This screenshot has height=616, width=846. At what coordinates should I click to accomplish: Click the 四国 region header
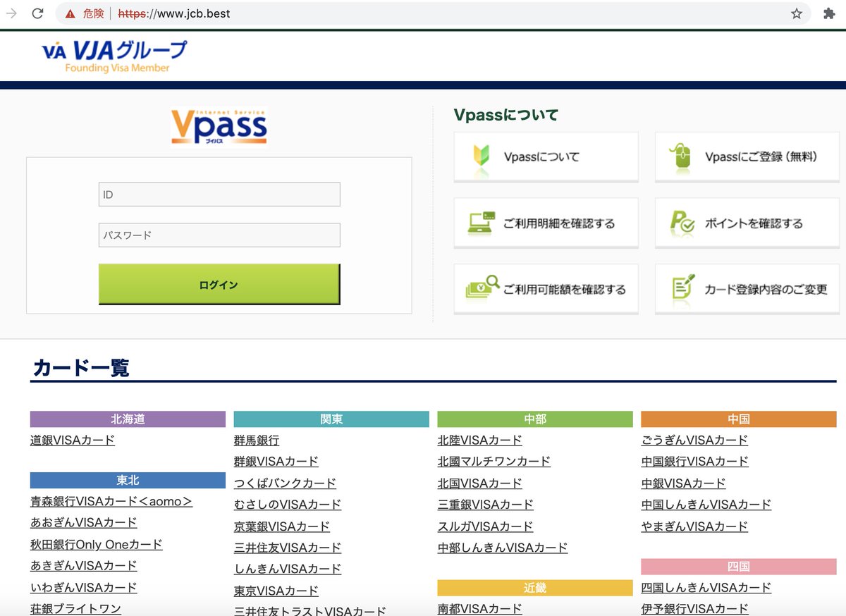(x=739, y=566)
